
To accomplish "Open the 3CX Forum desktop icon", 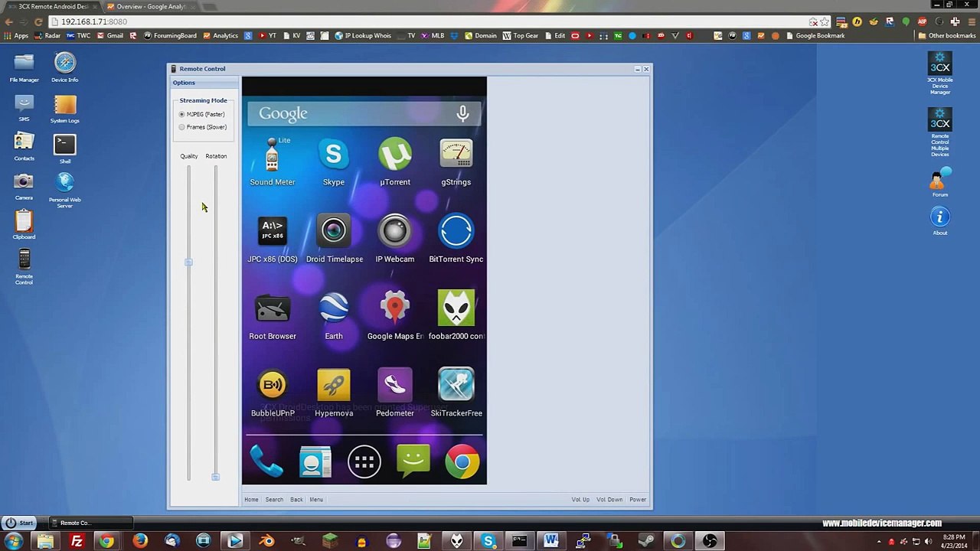I will (940, 183).
